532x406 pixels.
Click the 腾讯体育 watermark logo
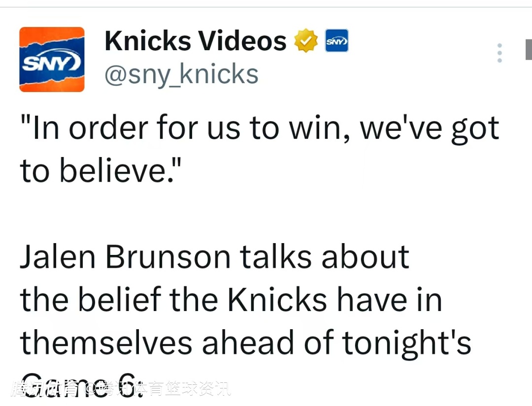45,389
